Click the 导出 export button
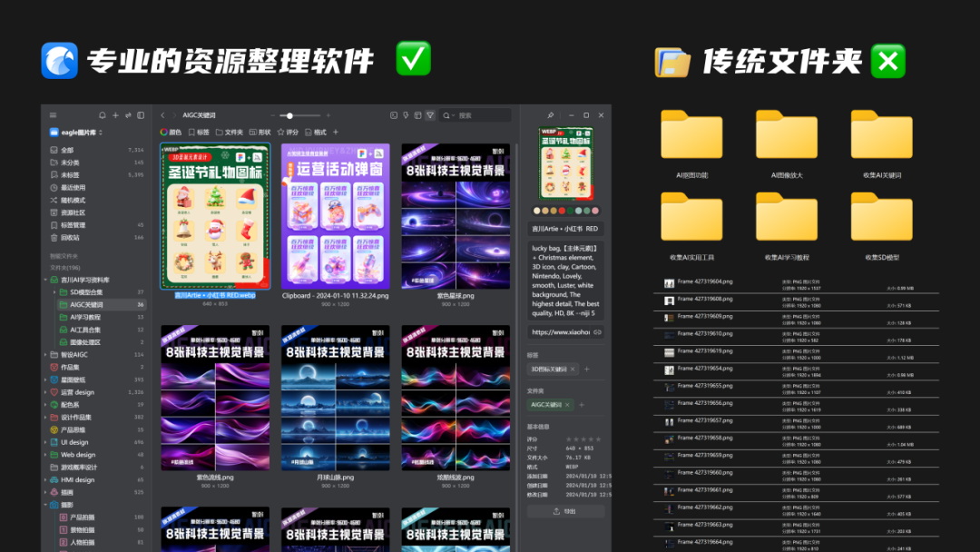 click(565, 511)
